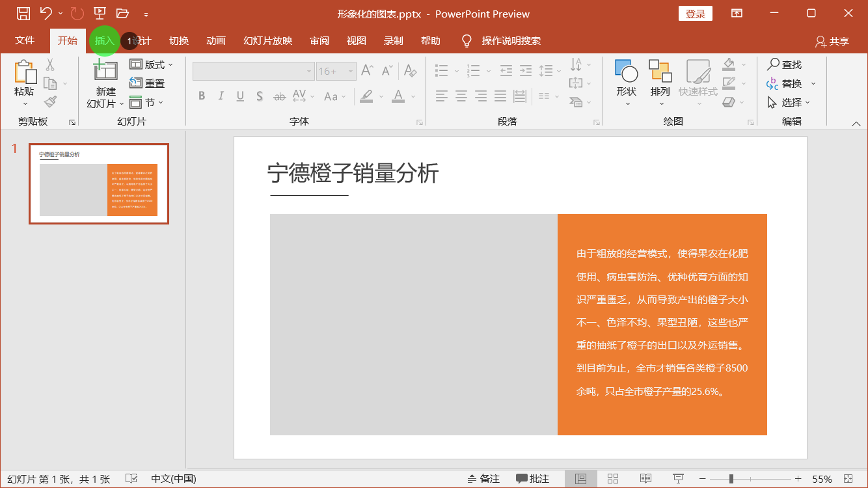868x488 pixels.
Task: Click the Paste clipboard icon
Action: click(x=25, y=72)
